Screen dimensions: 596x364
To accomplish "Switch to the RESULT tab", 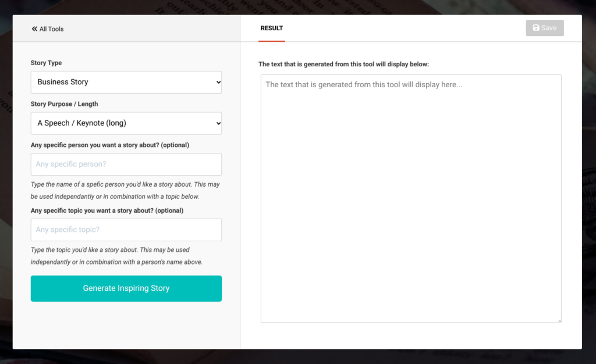I will 272,28.
